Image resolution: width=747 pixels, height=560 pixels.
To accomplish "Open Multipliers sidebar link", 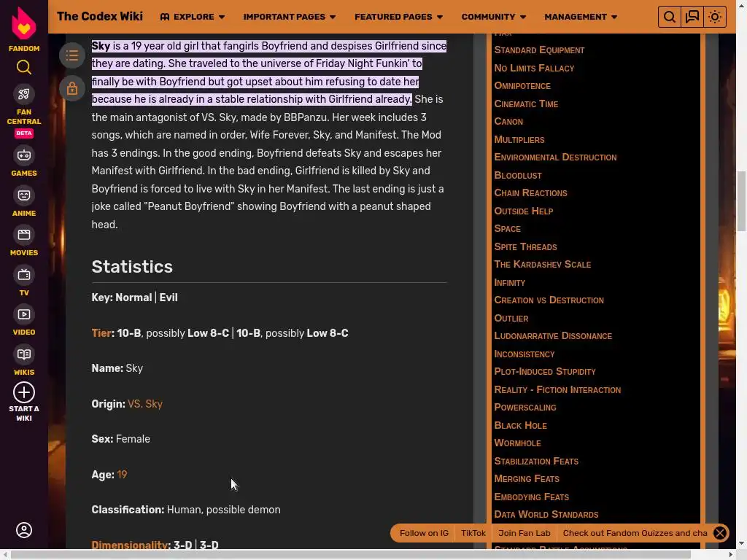I will 519,139.
